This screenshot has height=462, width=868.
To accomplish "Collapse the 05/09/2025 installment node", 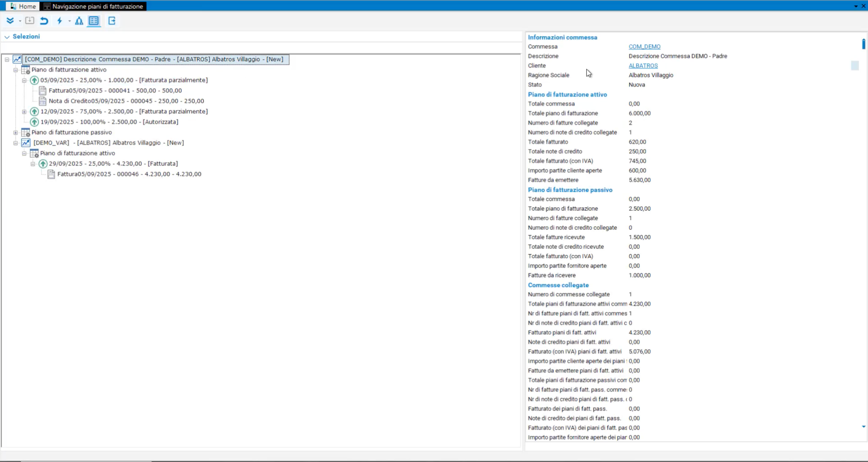I will click(24, 80).
